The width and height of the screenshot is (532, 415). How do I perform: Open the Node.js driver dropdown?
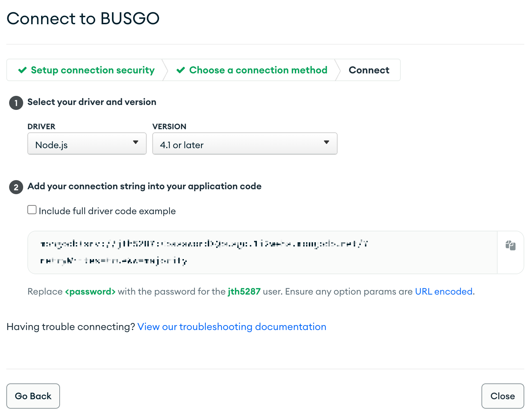pyautogui.click(x=87, y=144)
